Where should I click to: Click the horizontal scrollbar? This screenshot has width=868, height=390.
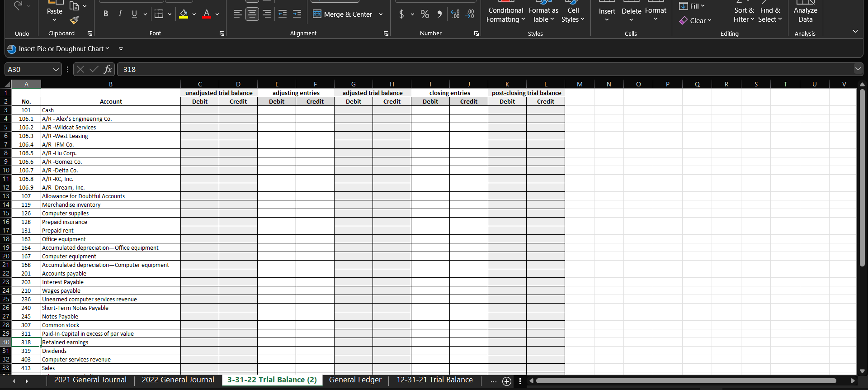(686, 381)
